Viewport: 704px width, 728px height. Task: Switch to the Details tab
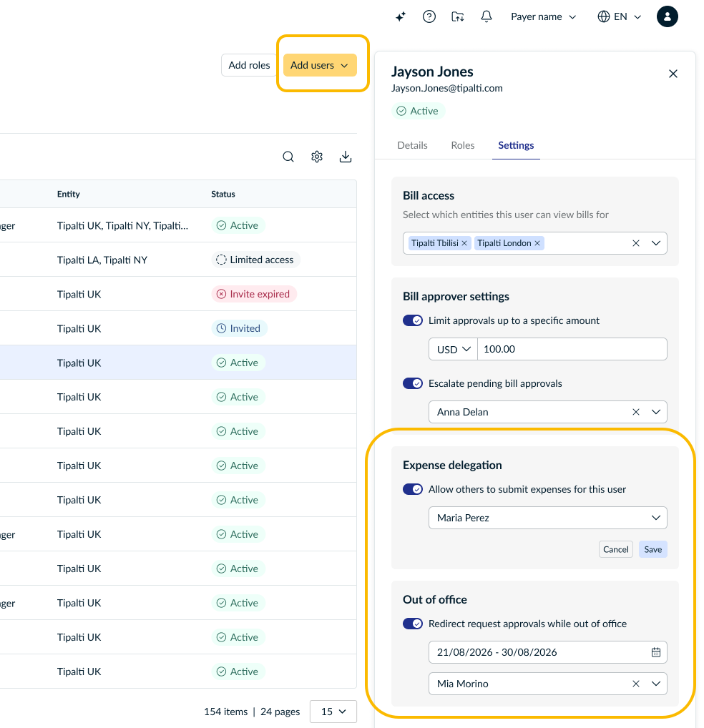click(412, 145)
